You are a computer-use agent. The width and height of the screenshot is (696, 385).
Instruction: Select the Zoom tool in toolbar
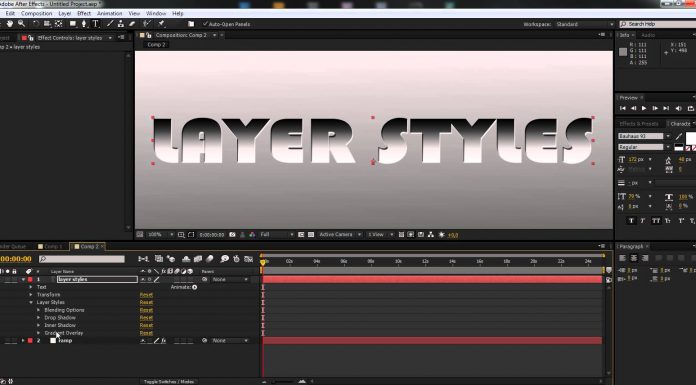pyautogui.click(x=21, y=24)
